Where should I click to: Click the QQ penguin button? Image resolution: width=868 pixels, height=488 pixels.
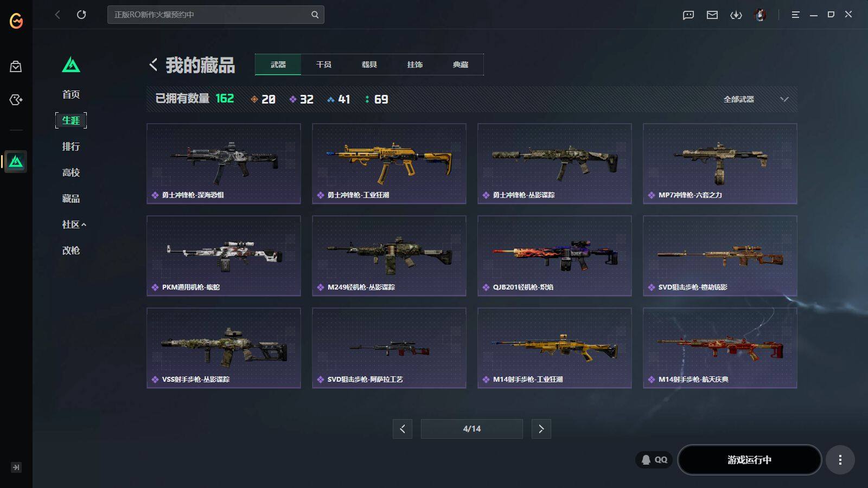654,460
